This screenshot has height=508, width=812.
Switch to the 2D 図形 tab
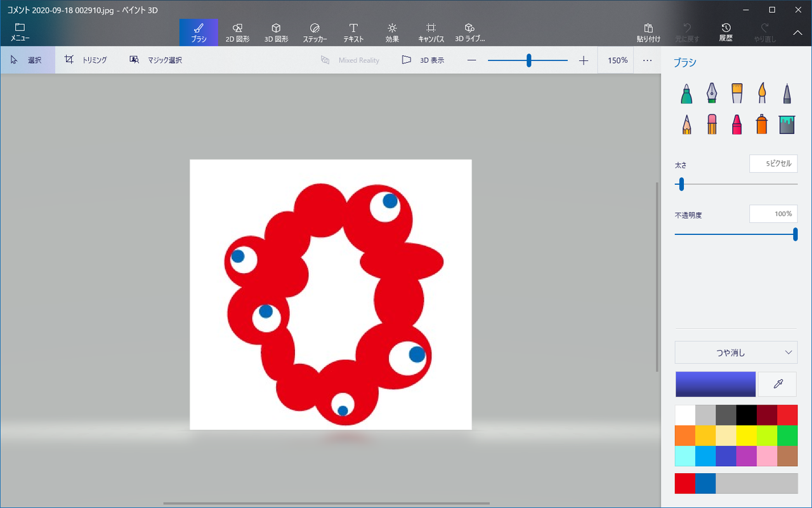[237, 32]
